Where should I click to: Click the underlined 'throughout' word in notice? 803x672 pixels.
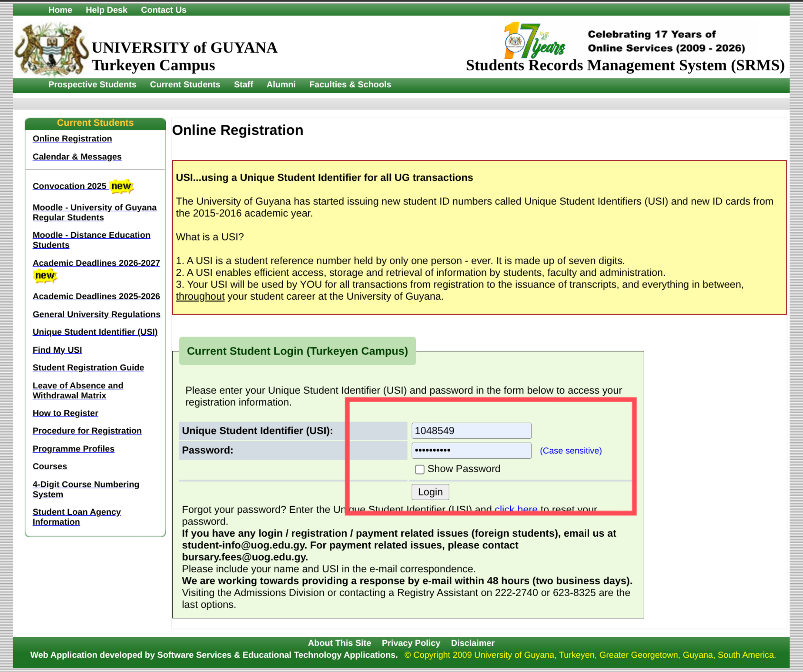click(200, 296)
